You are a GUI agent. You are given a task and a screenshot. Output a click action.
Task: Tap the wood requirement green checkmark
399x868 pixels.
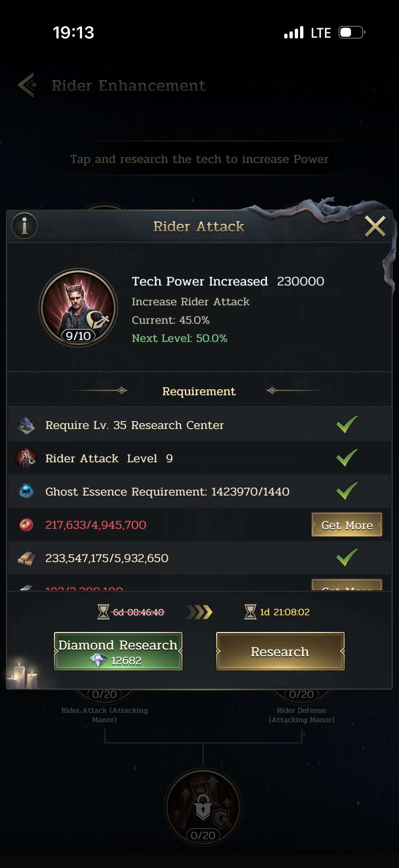(x=347, y=558)
